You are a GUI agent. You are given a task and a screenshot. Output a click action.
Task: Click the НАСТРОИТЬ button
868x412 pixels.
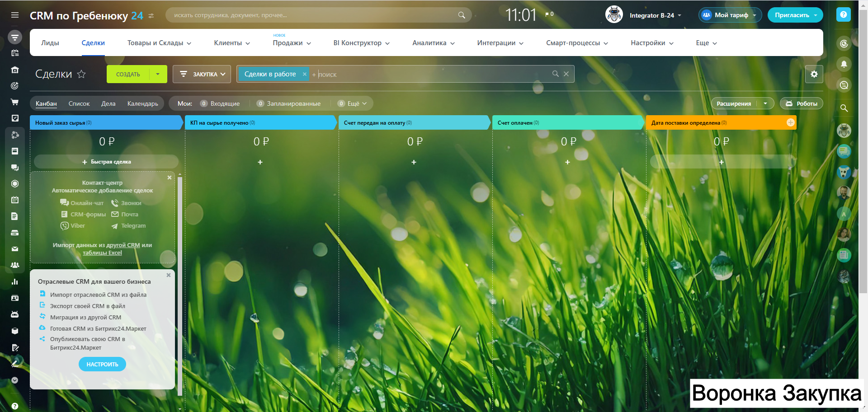click(102, 364)
